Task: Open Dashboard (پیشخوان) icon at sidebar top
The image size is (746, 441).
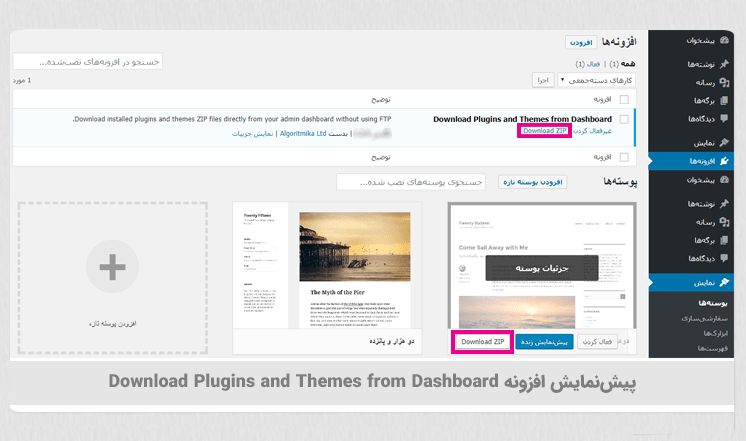Action: pyautogui.click(x=724, y=42)
